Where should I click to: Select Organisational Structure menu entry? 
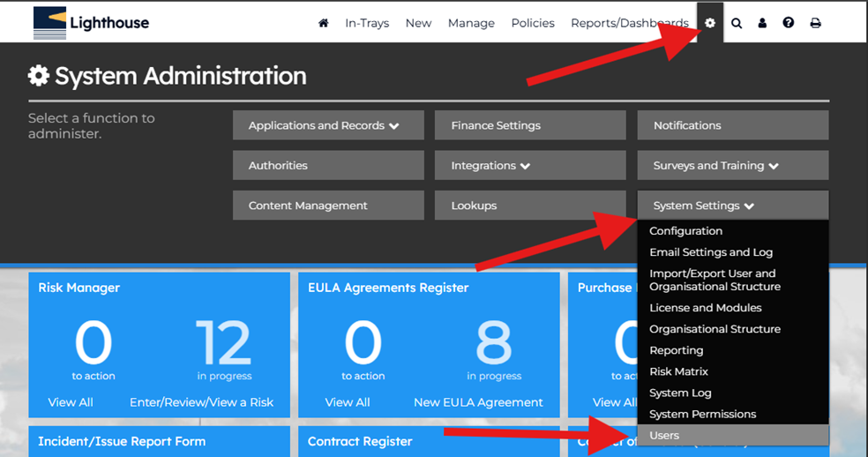(x=715, y=329)
